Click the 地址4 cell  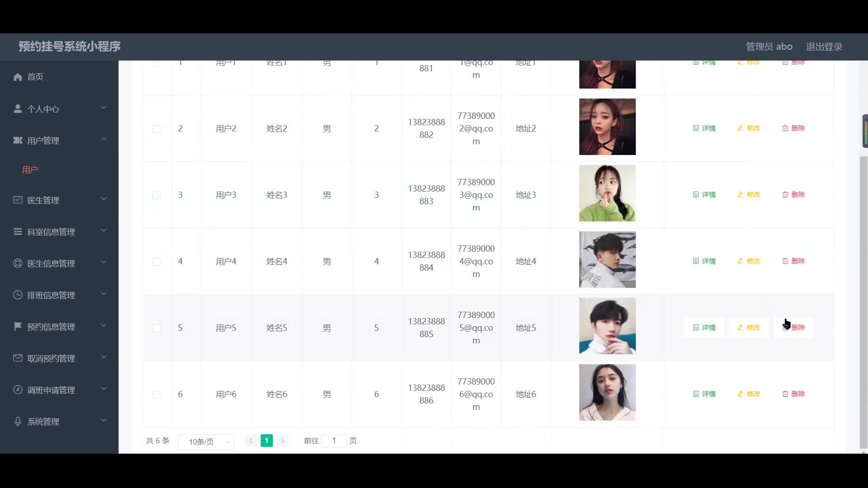click(x=526, y=262)
